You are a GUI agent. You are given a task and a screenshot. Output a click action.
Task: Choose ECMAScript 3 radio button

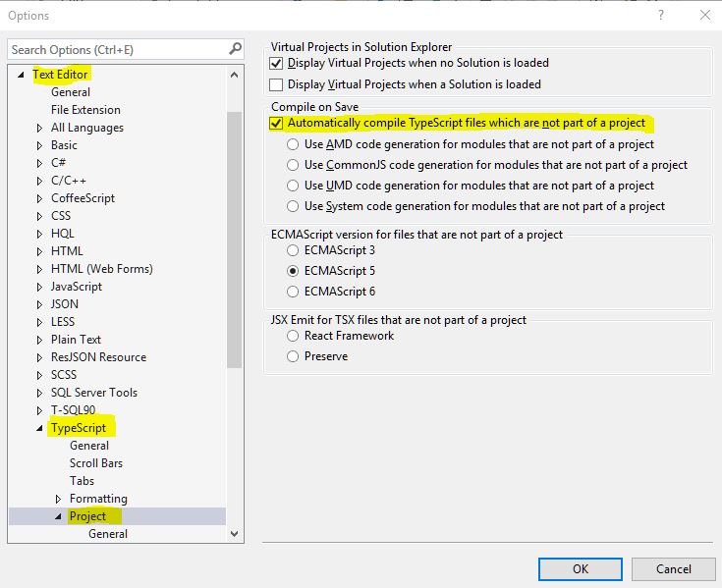point(293,250)
